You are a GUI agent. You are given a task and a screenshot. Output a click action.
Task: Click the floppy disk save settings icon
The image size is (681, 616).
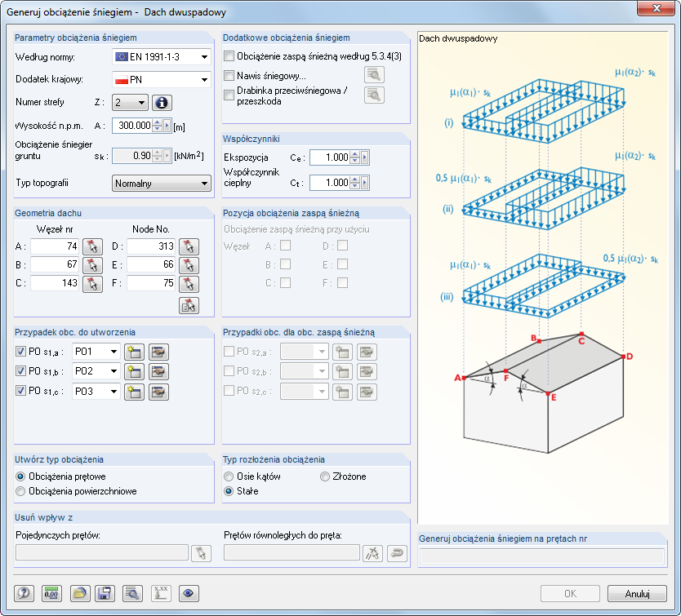coord(105,593)
